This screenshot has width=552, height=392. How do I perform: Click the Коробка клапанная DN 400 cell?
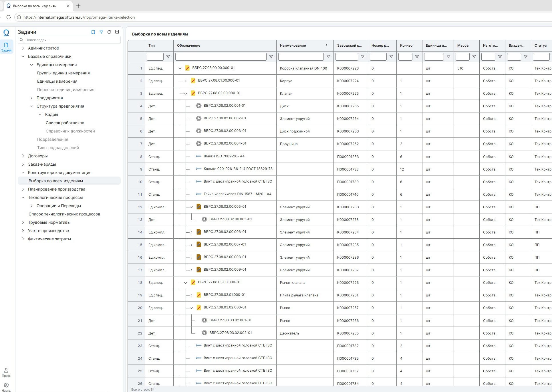pyautogui.click(x=305, y=68)
